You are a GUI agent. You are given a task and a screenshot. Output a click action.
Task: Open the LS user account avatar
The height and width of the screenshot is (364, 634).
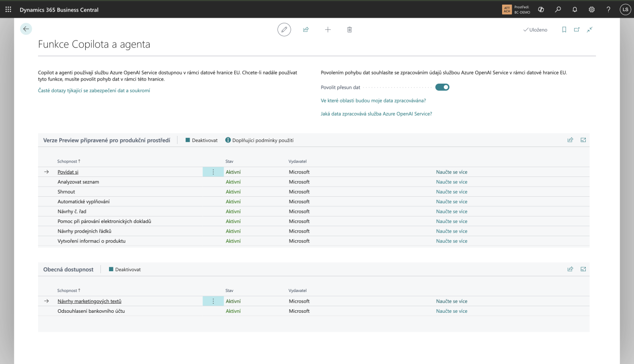click(x=625, y=10)
